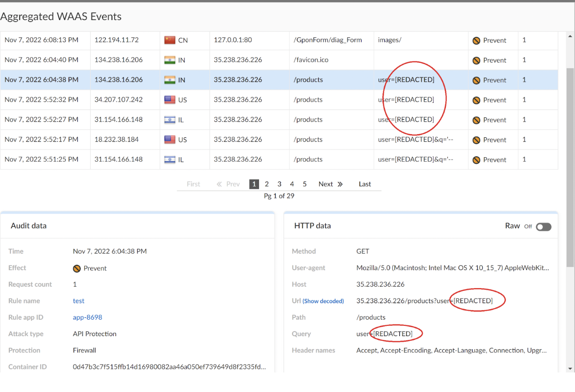The image size is (575, 392).
Task: Select source IP 122.194.11.72
Action: pyautogui.click(x=116, y=40)
